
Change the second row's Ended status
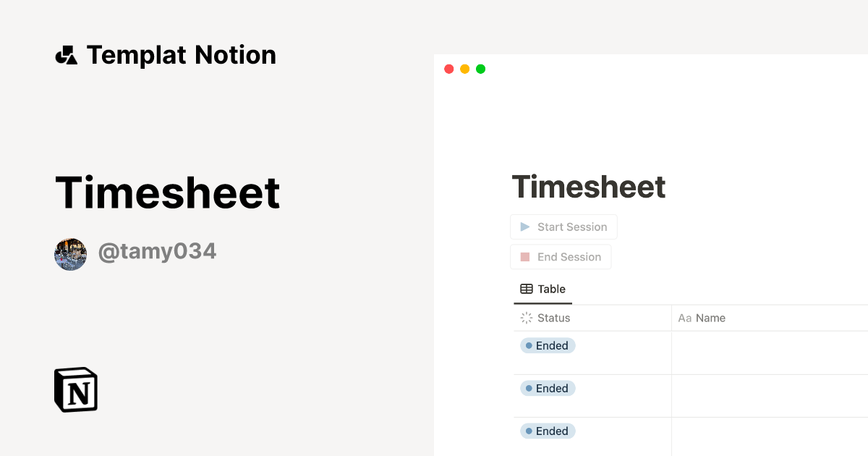(x=548, y=388)
